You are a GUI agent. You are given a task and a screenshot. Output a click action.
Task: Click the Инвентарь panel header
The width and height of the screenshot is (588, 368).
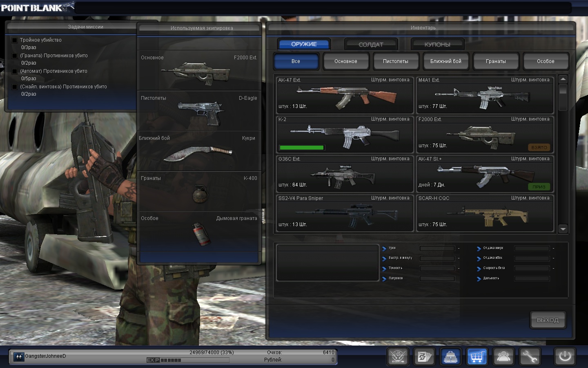(x=423, y=28)
